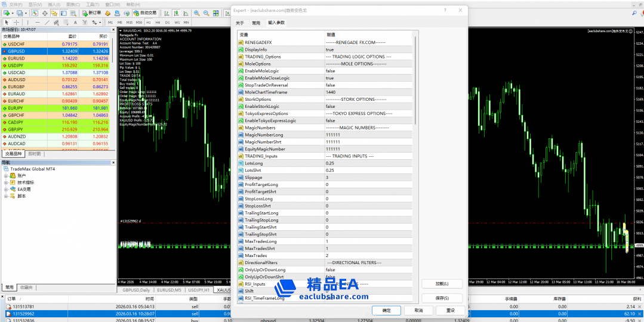Click the 加载(L) button
This screenshot has width=644, height=322.
[x=442, y=284]
